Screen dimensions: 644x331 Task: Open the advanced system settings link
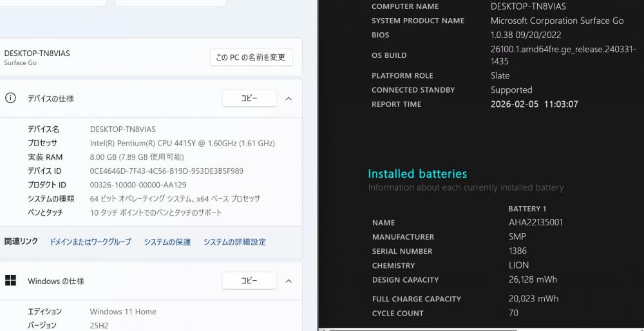(x=234, y=242)
